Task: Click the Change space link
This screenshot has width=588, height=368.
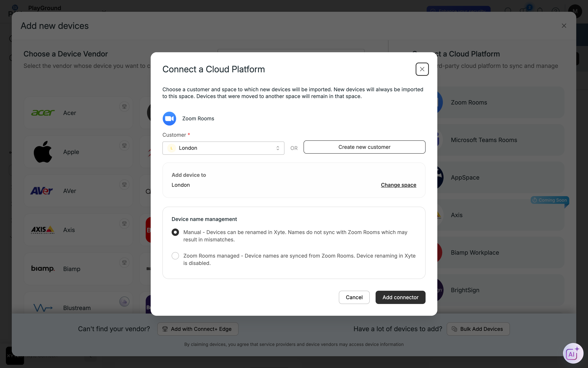Action: coord(399,185)
